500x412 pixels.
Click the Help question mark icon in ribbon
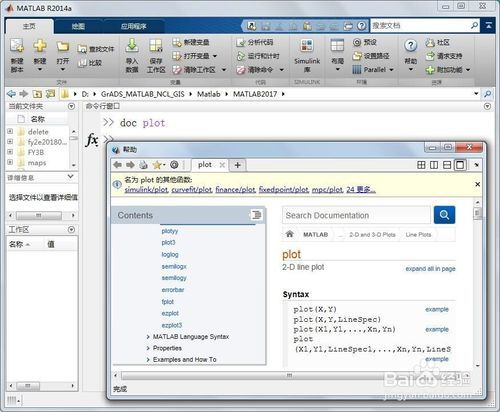point(411,45)
